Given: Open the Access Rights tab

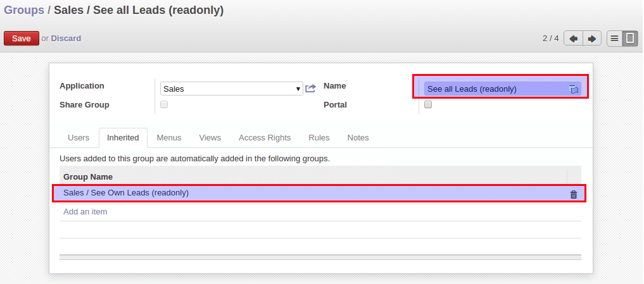Looking at the screenshot, I should click(265, 138).
